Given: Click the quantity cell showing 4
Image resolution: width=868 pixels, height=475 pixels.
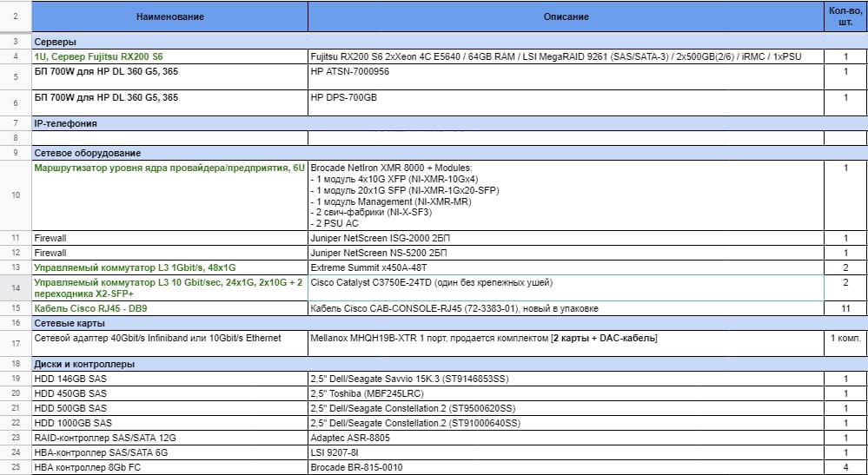Looking at the screenshot, I should tap(845, 467).
